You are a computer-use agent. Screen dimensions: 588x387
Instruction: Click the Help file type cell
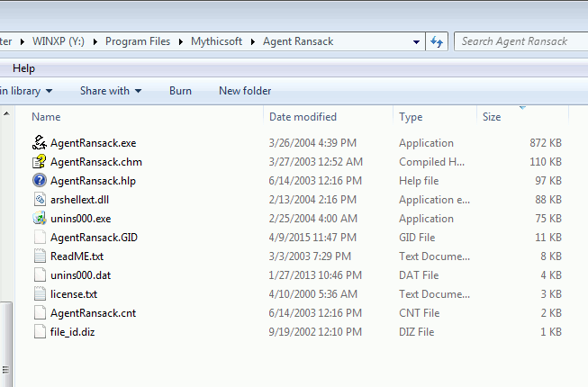coord(419,181)
